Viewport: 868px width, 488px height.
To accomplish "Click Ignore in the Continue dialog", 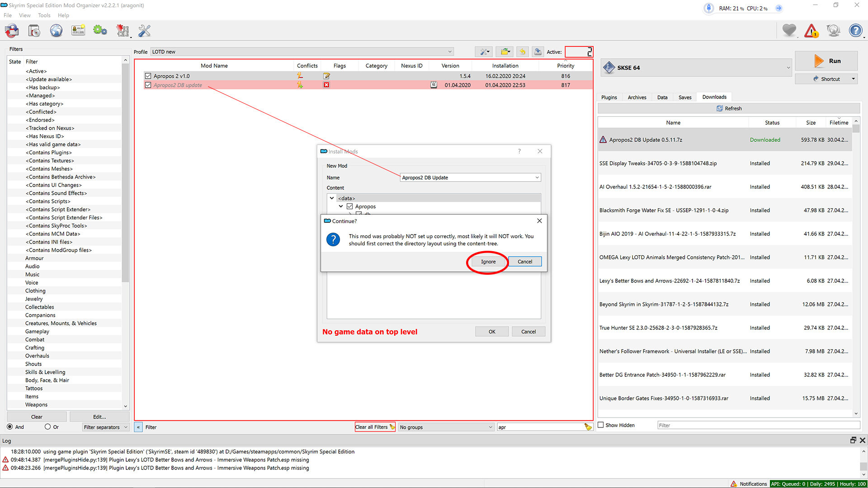I will [488, 262].
